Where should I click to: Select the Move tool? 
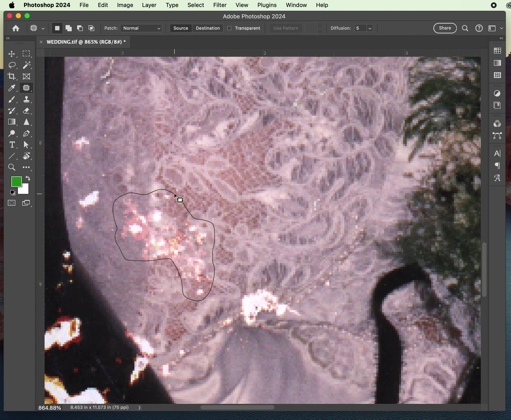(11, 54)
